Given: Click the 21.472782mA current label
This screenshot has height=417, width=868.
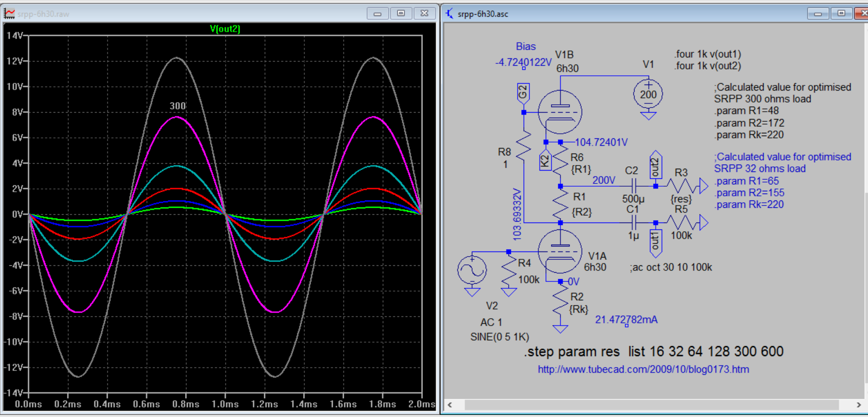Looking at the screenshot, I should 626,320.
